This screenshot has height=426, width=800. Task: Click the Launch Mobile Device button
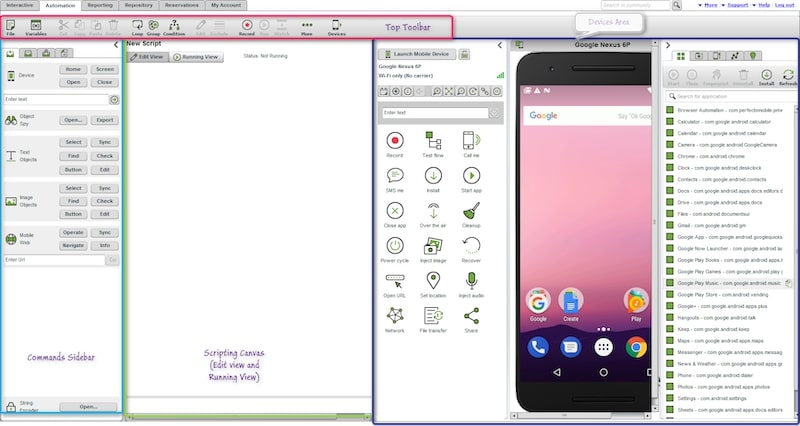pyautogui.click(x=417, y=54)
